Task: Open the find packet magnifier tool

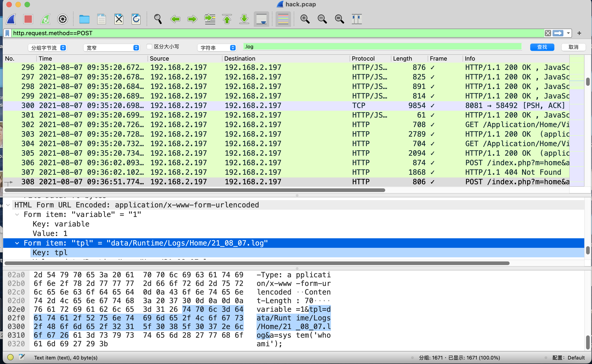Action: click(158, 19)
